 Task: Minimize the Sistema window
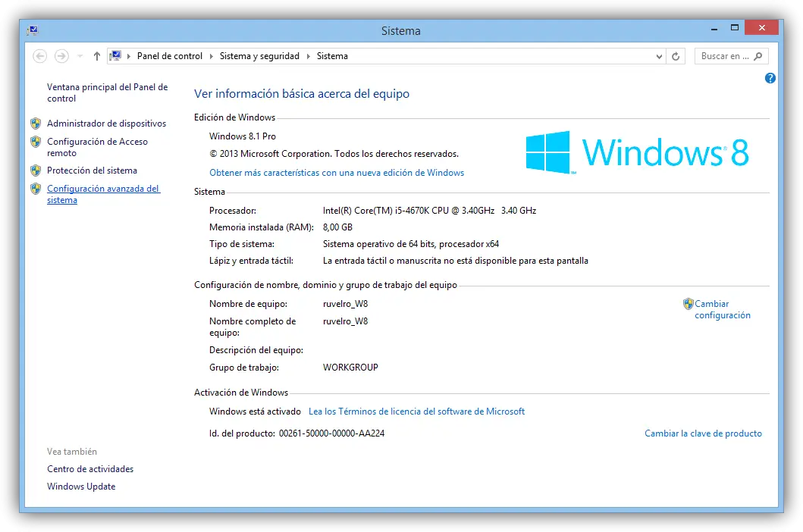tap(714, 29)
